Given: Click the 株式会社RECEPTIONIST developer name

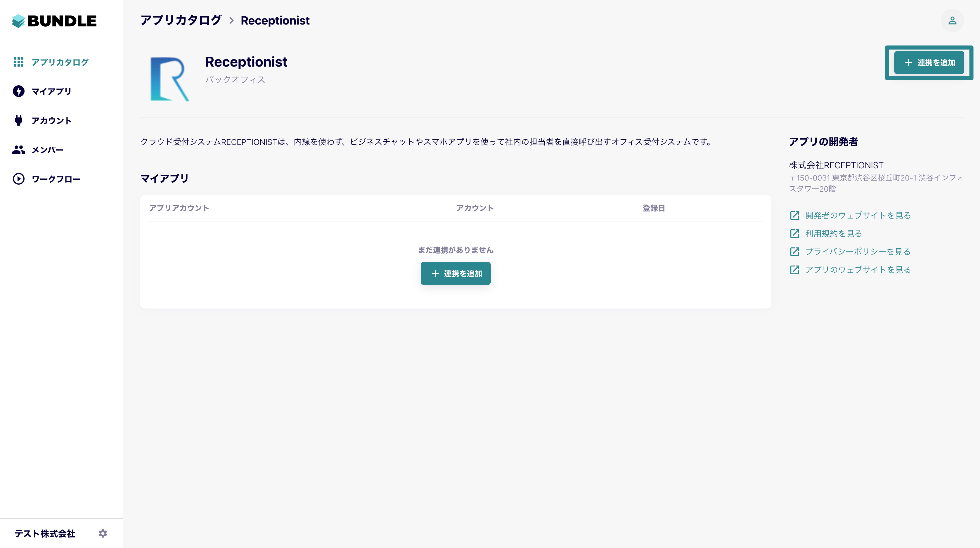Looking at the screenshot, I should (x=836, y=165).
